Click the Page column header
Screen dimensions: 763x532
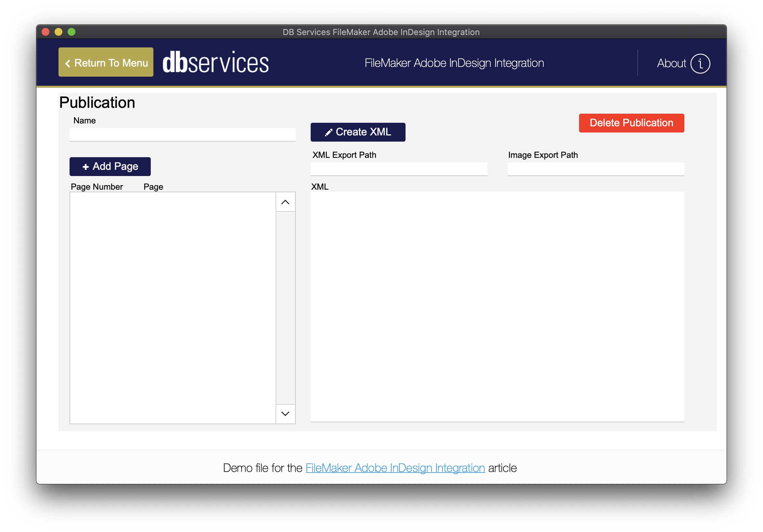[x=153, y=187]
